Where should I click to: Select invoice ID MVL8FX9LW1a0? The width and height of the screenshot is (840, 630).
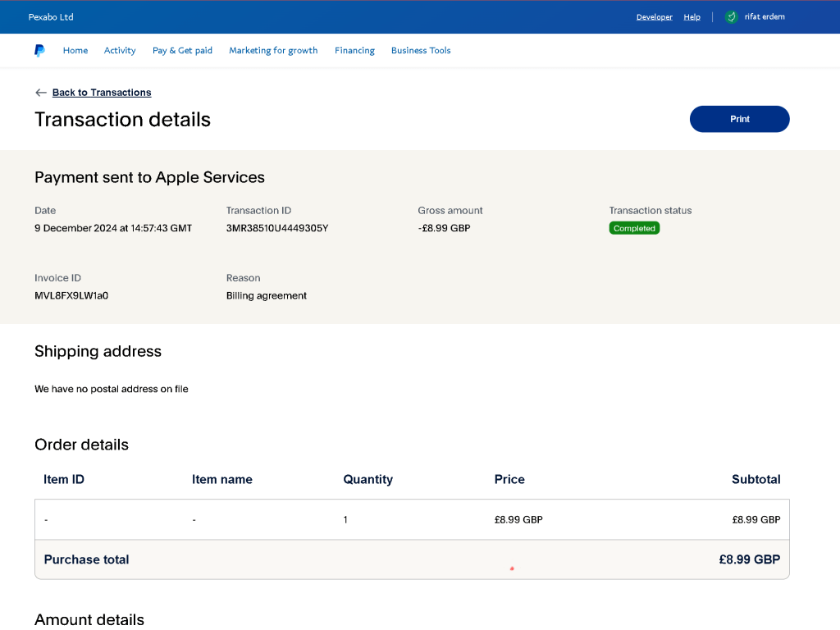point(71,295)
